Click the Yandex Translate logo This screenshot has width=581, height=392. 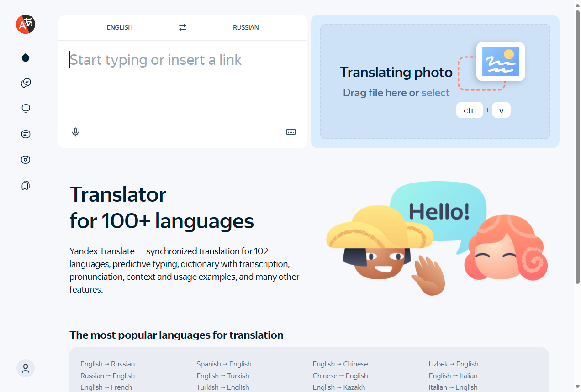point(25,25)
